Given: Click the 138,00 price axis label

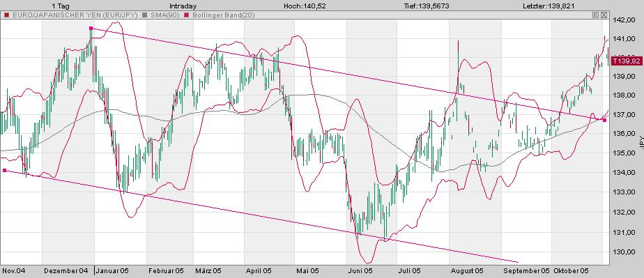Looking at the screenshot, I should coord(624,95).
